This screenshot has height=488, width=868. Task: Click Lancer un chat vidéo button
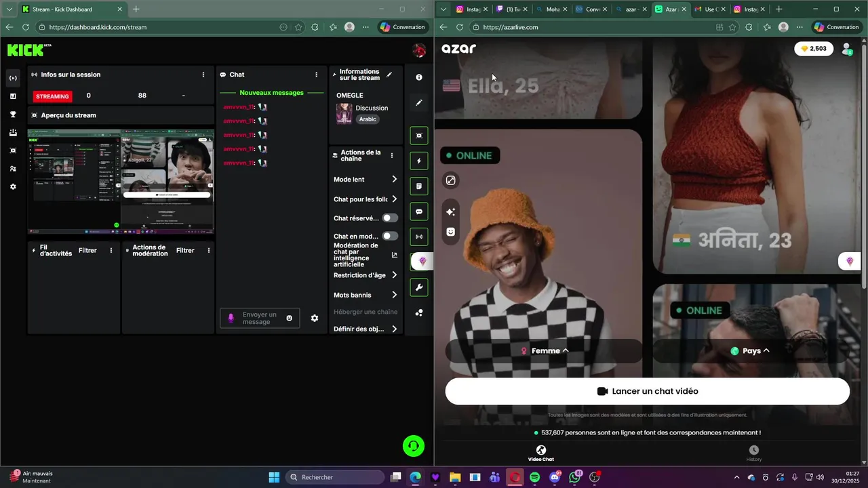click(x=647, y=391)
